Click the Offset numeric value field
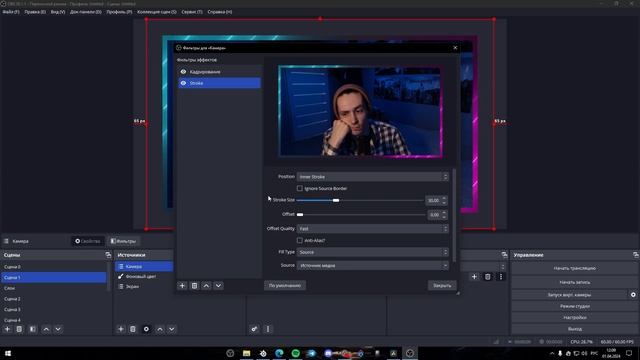Image resolution: width=640 pixels, height=360 pixels. (x=434, y=215)
